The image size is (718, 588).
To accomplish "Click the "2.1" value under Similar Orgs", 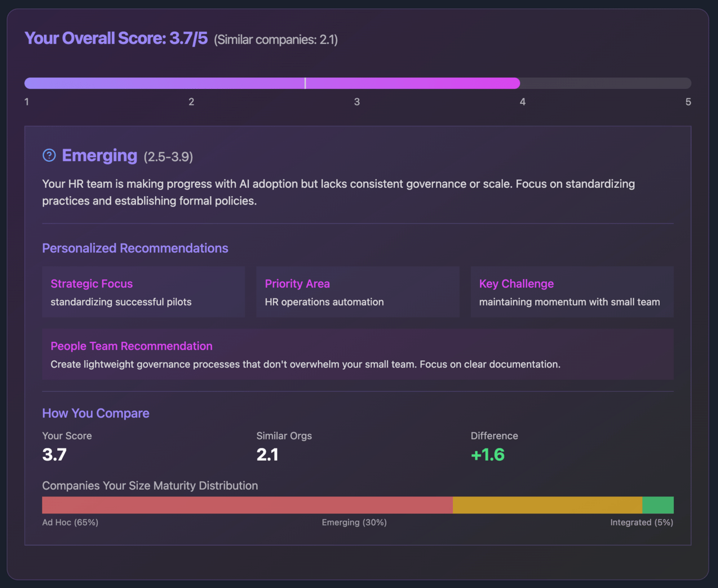I will pos(267,455).
